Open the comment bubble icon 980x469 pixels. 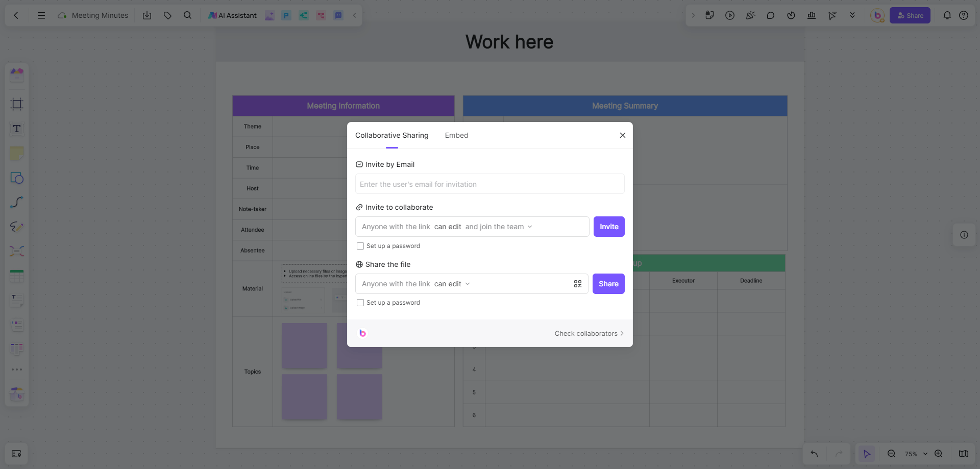pos(771,15)
